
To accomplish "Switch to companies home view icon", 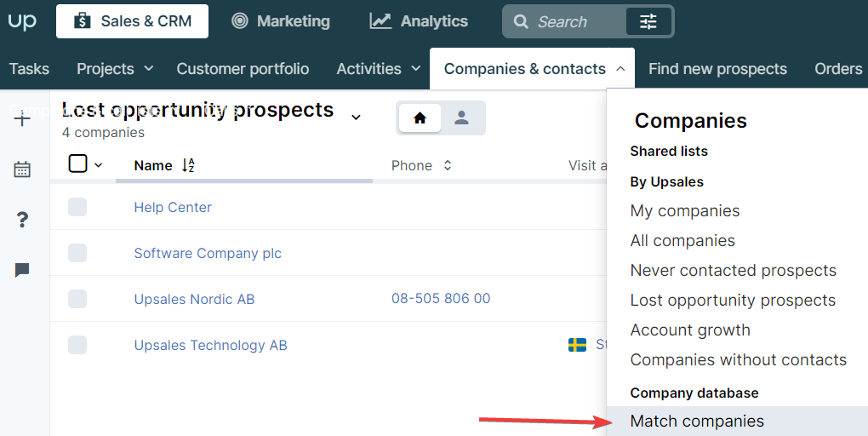I will click(x=420, y=118).
